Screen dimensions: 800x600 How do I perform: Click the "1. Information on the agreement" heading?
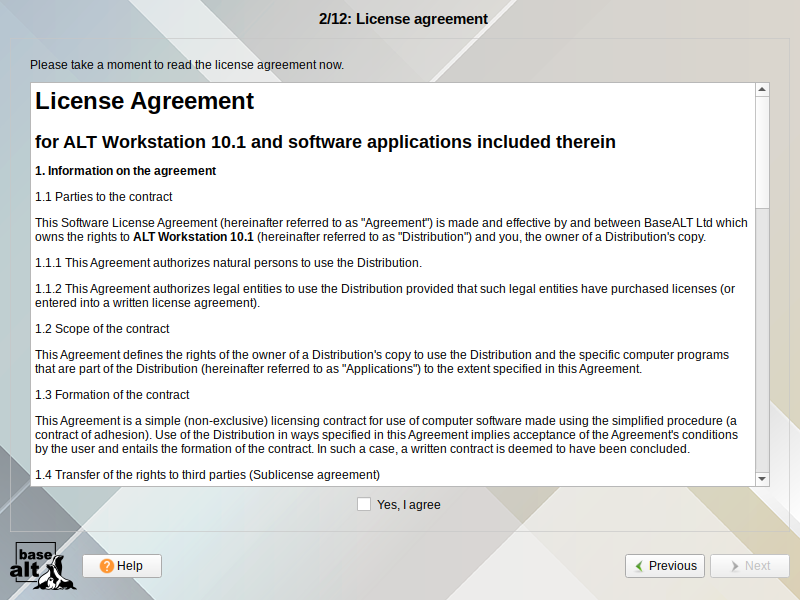tap(126, 171)
